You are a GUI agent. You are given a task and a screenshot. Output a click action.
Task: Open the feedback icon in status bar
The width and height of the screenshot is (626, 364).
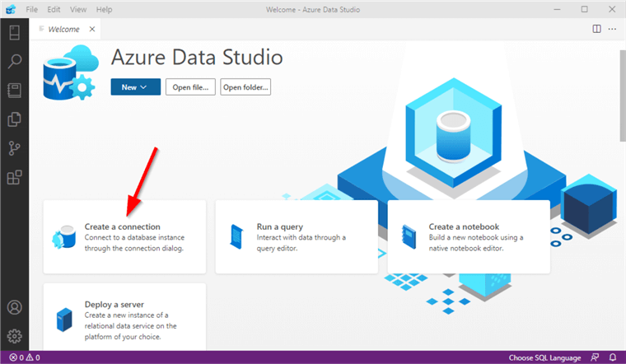point(595,357)
